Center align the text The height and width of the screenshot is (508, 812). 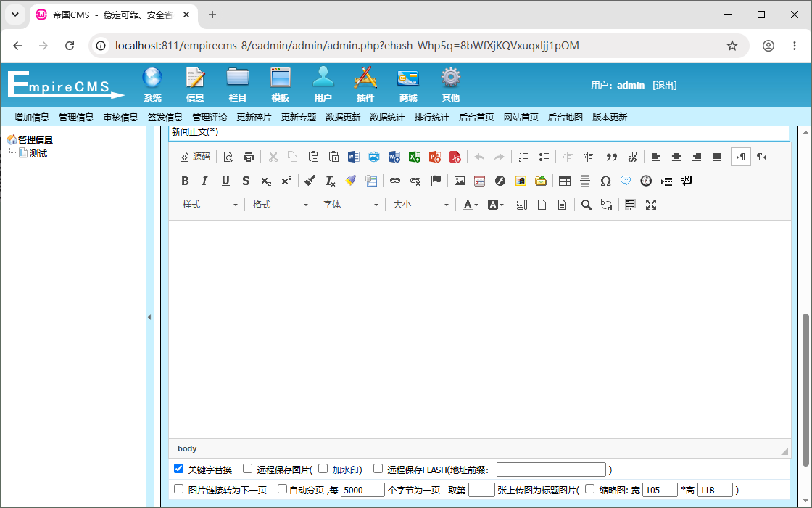[x=676, y=157]
